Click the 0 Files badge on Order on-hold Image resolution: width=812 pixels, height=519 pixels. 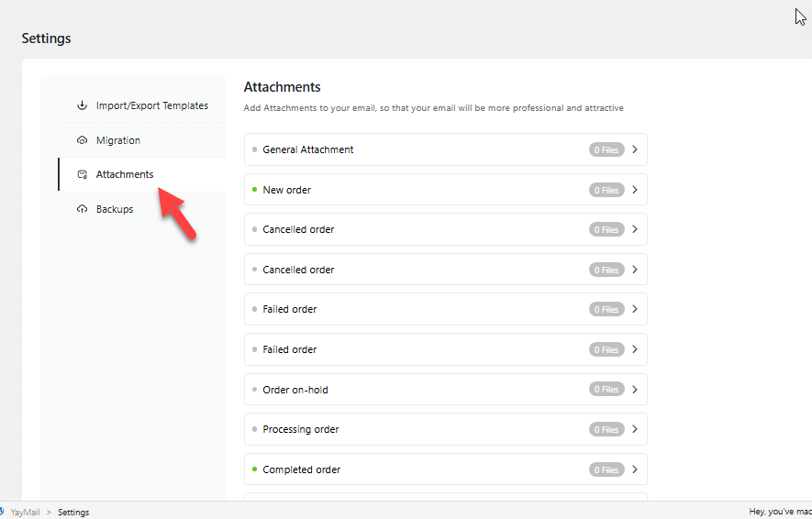[x=606, y=390]
